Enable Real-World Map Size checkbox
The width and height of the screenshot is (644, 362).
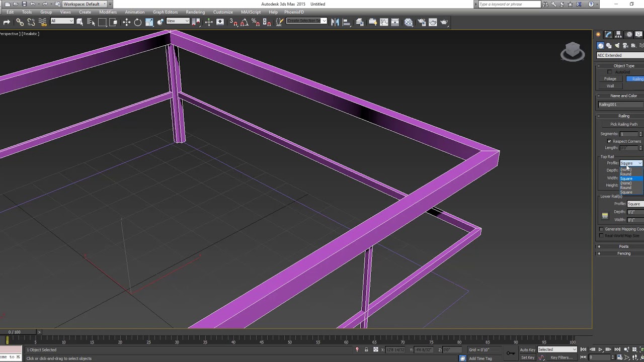[x=601, y=236]
